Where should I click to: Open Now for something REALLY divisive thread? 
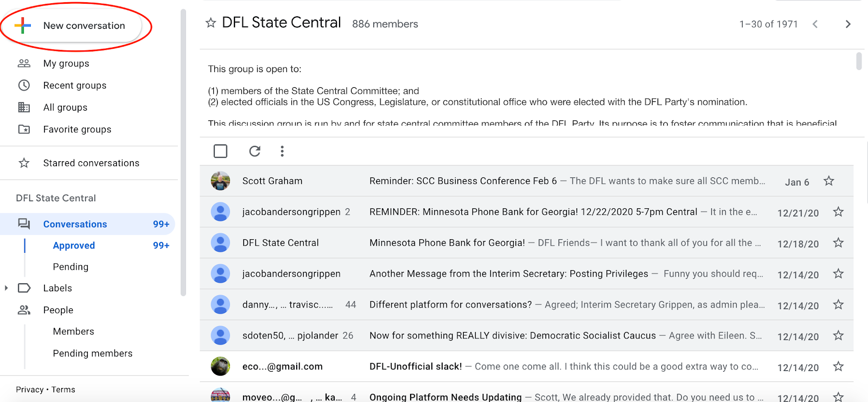[x=512, y=335]
